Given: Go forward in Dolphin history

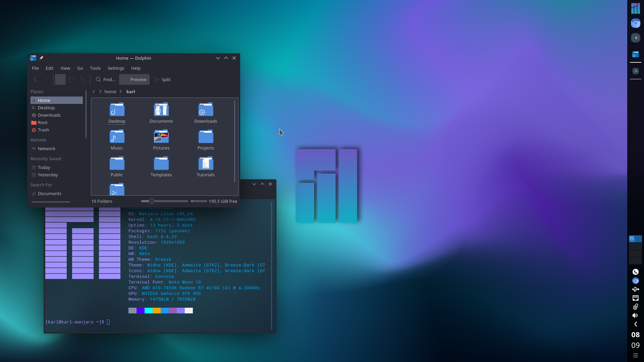Looking at the screenshot, I should [46, 79].
